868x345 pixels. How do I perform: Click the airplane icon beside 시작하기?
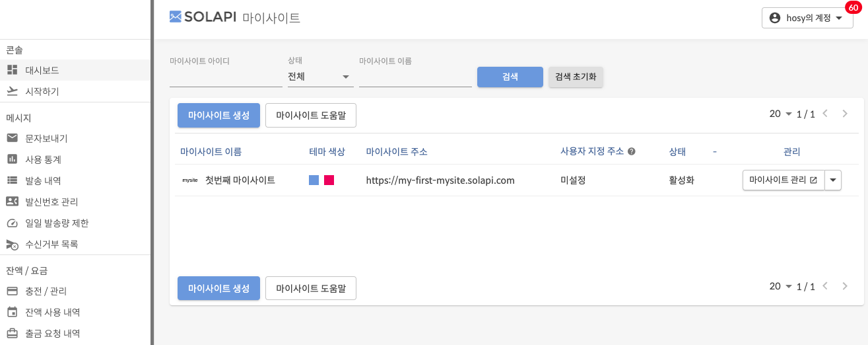click(12, 91)
